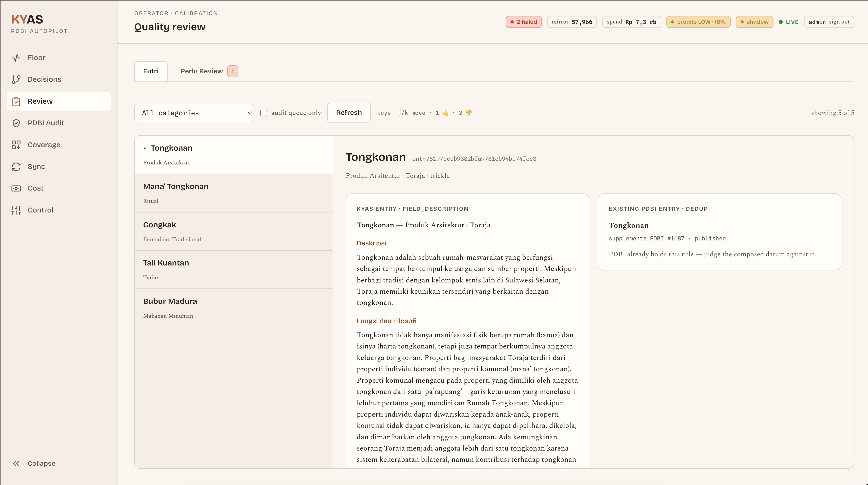Click the Cost banknote icon

click(x=16, y=188)
